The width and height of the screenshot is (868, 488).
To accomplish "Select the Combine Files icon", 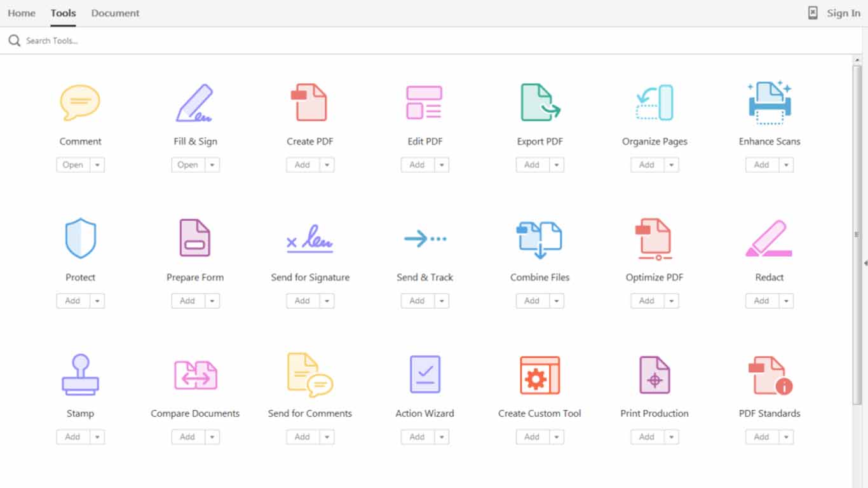I will pyautogui.click(x=539, y=240).
